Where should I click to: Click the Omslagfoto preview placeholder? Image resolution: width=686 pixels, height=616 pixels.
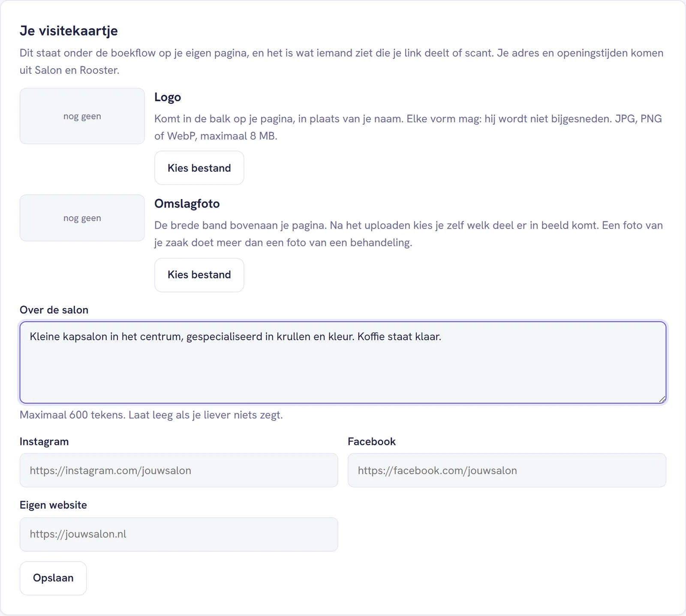point(82,218)
